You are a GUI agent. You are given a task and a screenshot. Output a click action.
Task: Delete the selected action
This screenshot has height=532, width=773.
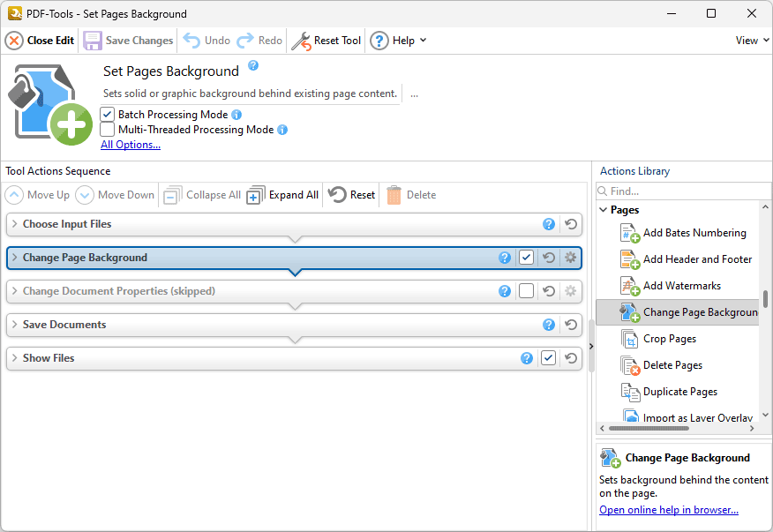(x=411, y=195)
